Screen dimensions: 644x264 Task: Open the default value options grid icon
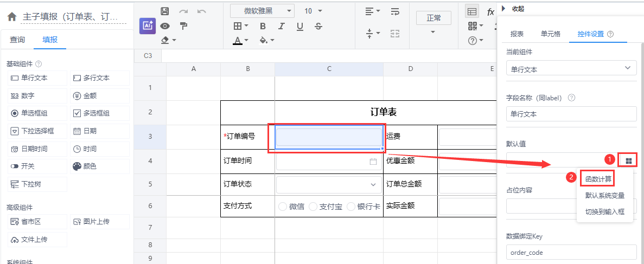click(629, 160)
